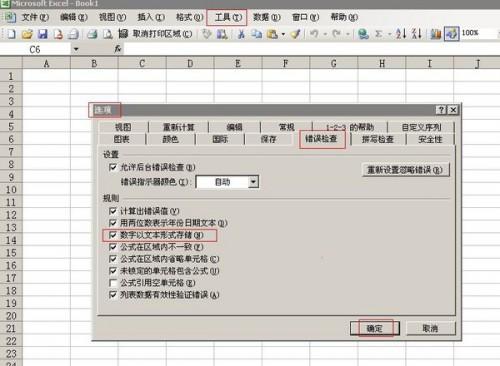Click the fx Insert Function icon
500x366 pixels.
(x=118, y=49)
